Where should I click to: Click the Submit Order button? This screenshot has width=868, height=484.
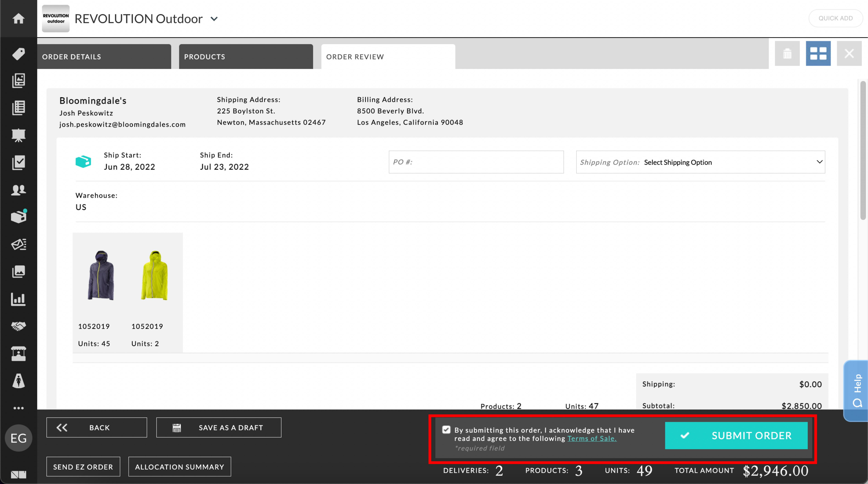[736, 435]
